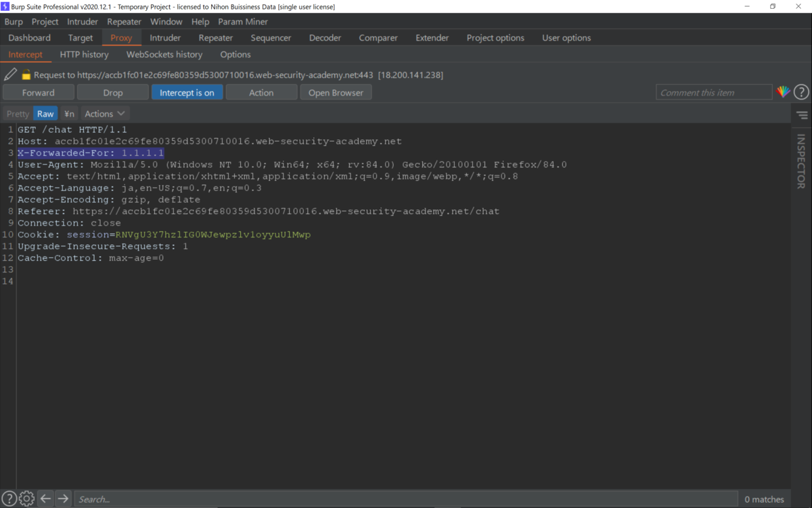812x508 pixels.
Task: Switch to Pretty view
Action: (18, 114)
